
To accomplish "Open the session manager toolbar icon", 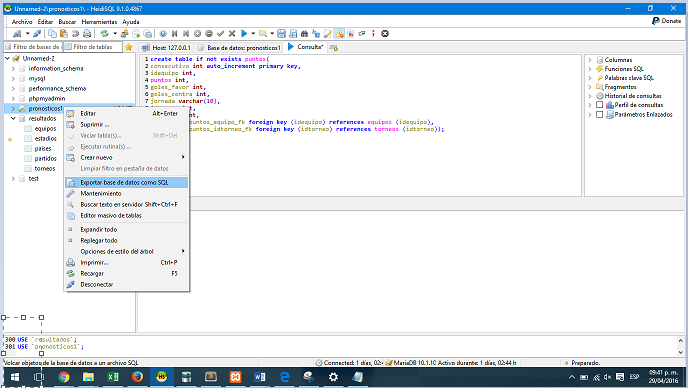I will point(17,34).
